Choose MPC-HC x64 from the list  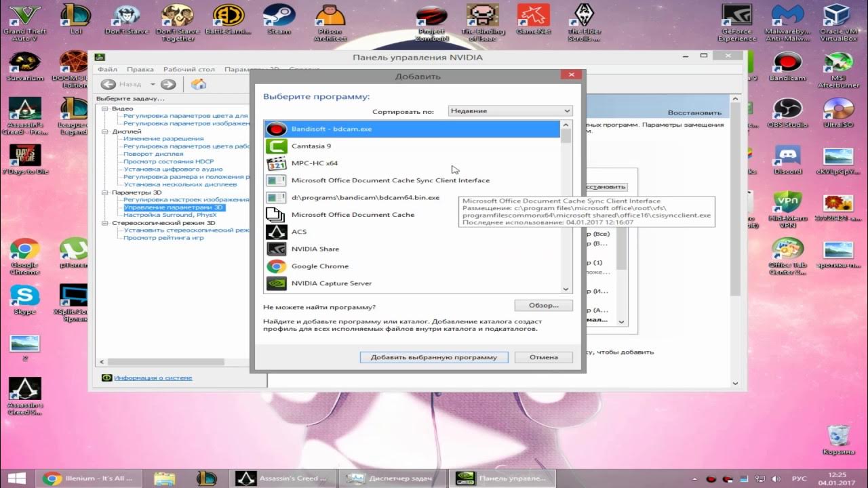tap(412, 163)
